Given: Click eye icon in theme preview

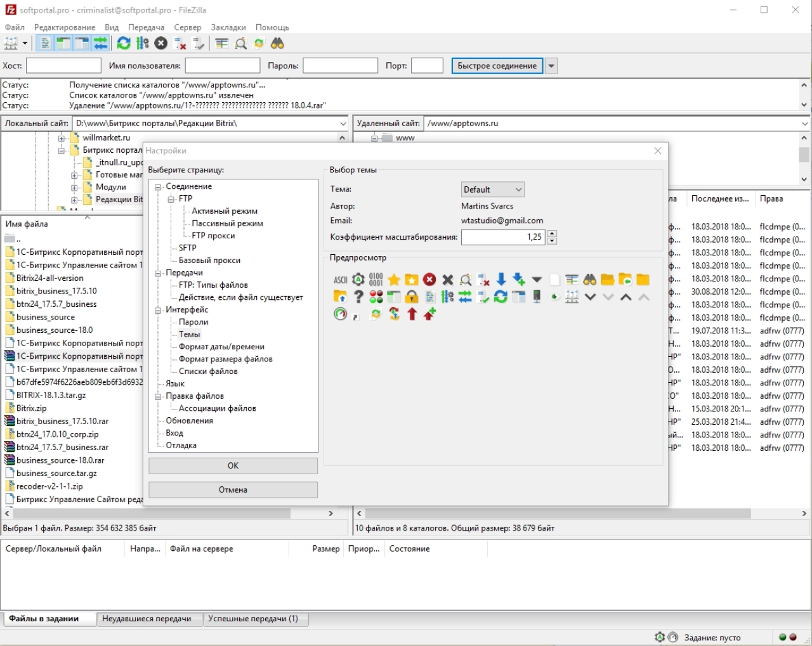Looking at the screenshot, I should pos(555,297).
